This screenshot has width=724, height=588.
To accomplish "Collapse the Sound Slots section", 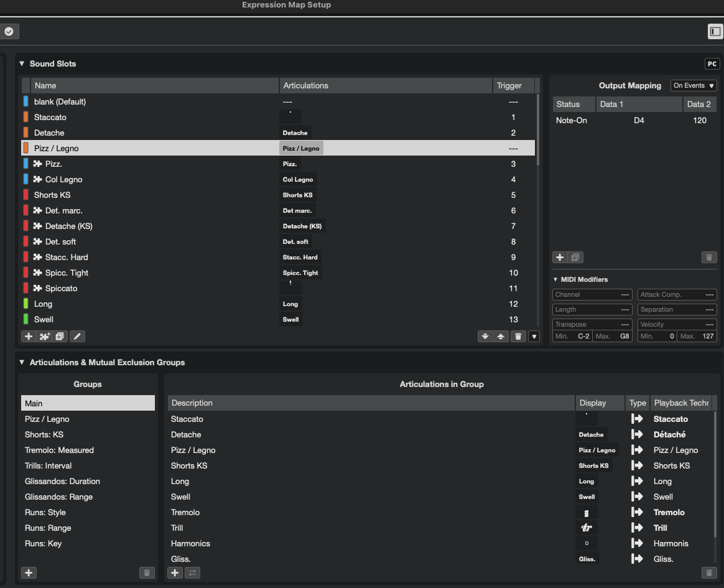I will click(21, 63).
